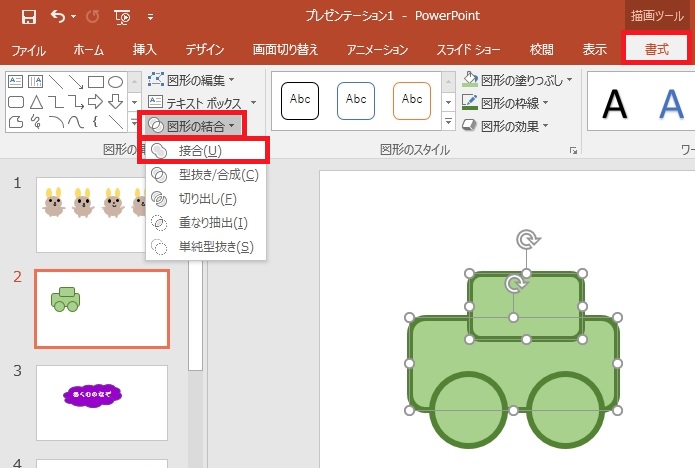Start slideshow from beginning icon
695x468 pixels.
tap(122, 17)
